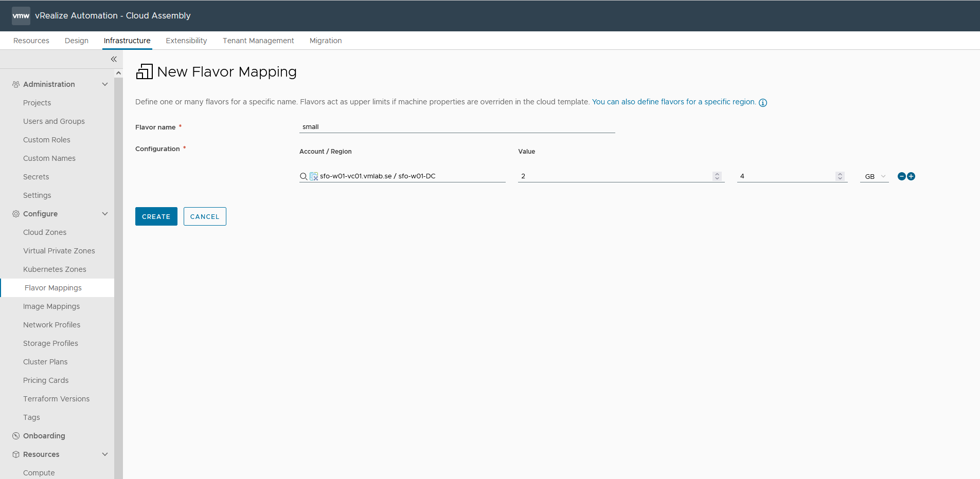The image size is (980, 479).
Task: Adjust the CPU count stepper arrows
Action: click(717, 176)
